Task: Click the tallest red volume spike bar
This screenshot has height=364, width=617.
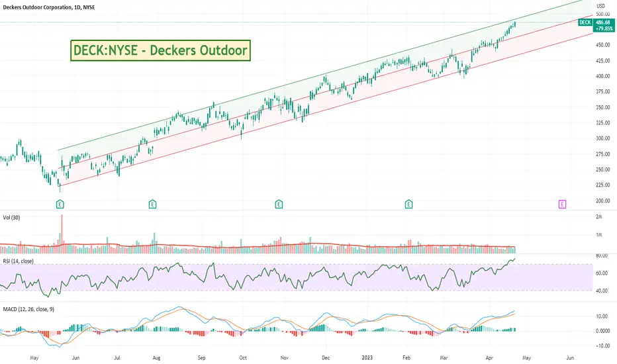Action: point(62,234)
